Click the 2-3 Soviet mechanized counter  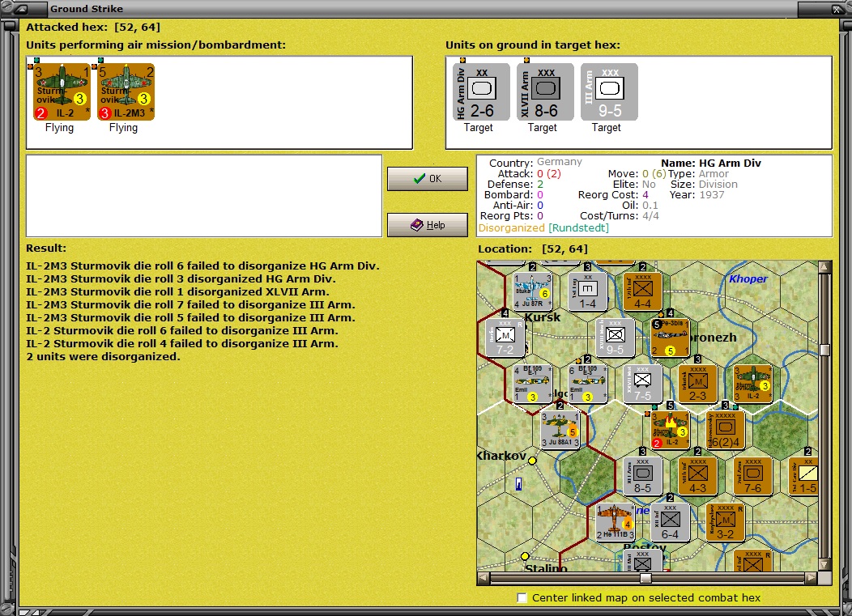coord(697,384)
